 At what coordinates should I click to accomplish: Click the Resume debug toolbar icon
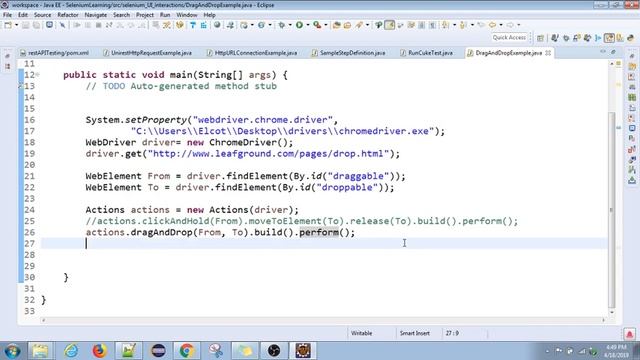(77, 25)
